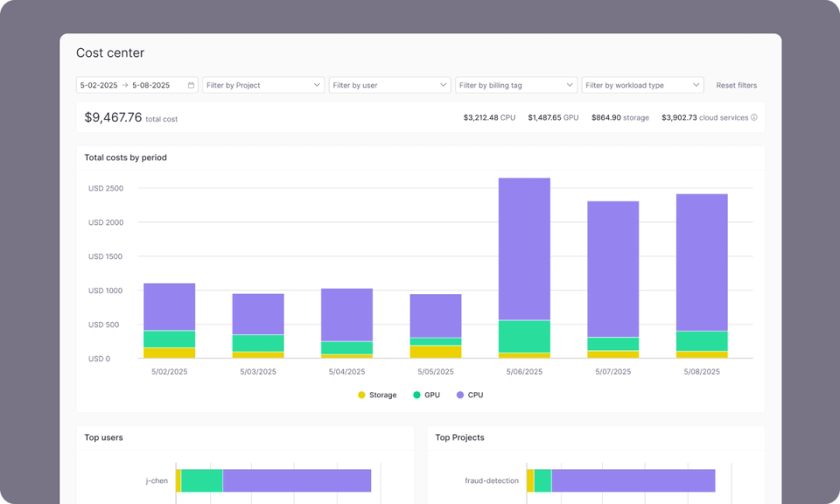Click the yellow Storage legend dot
Viewport: 840px width, 504px height.
point(363,395)
